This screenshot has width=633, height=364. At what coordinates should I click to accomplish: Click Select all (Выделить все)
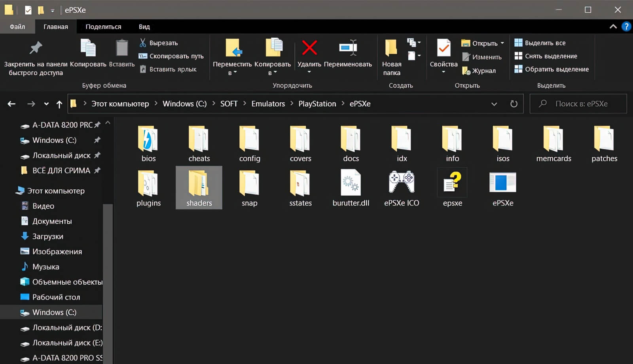pos(540,43)
